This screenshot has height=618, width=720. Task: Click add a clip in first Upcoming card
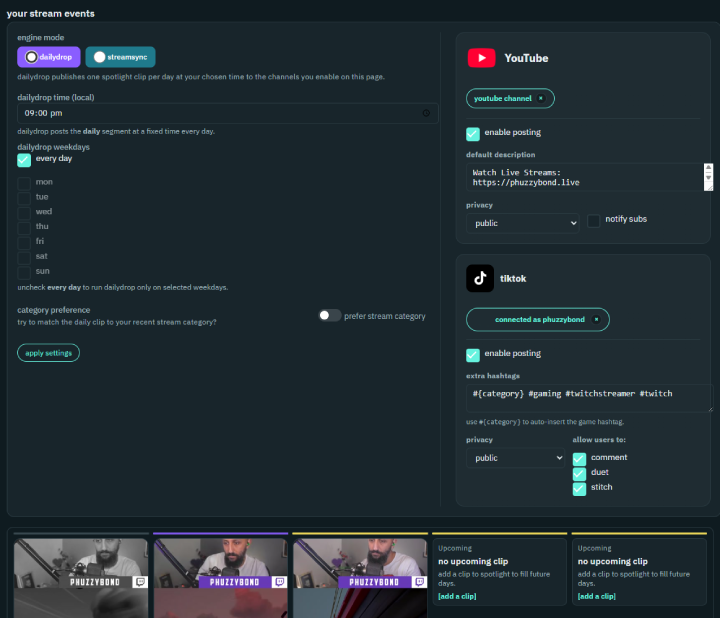click(457, 596)
